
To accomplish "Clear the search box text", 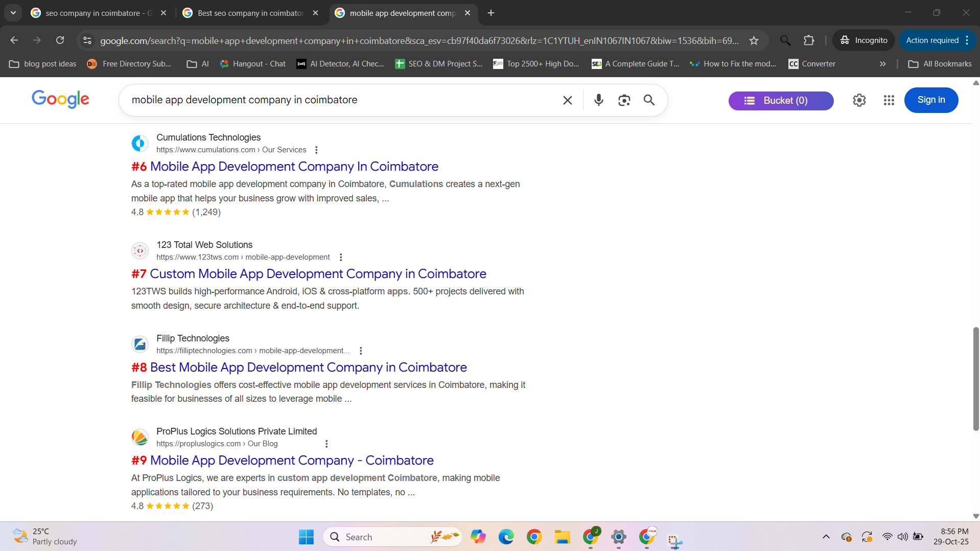I will coord(567,100).
